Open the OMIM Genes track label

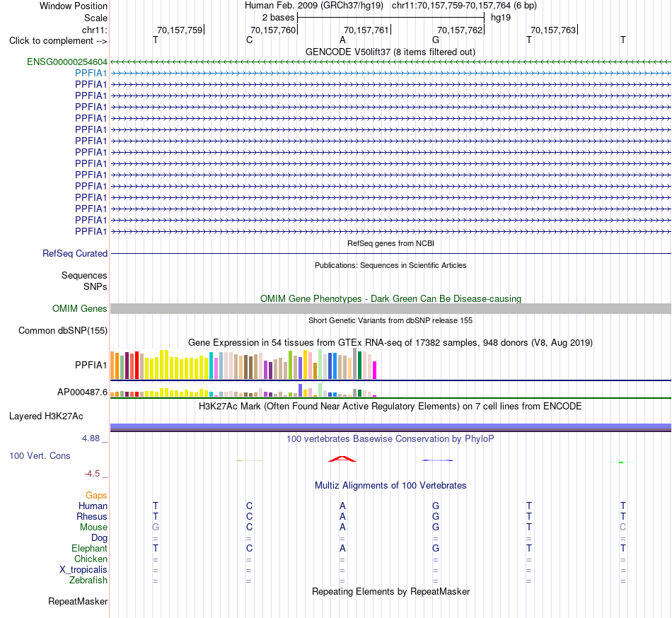(80, 308)
